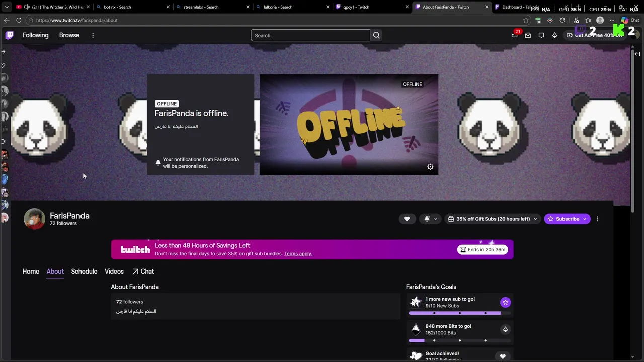
Task: Open the browser favorites list icon
Action: pos(588,20)
